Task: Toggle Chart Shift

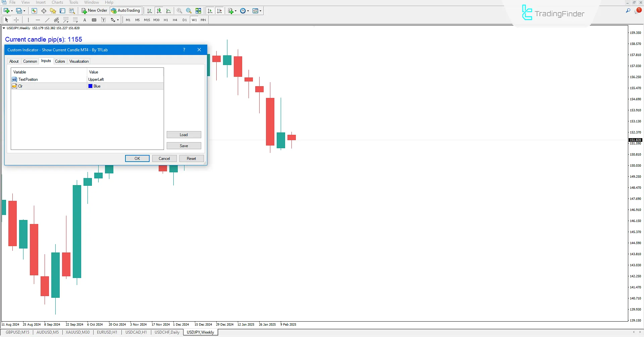Action: point(219,10)
